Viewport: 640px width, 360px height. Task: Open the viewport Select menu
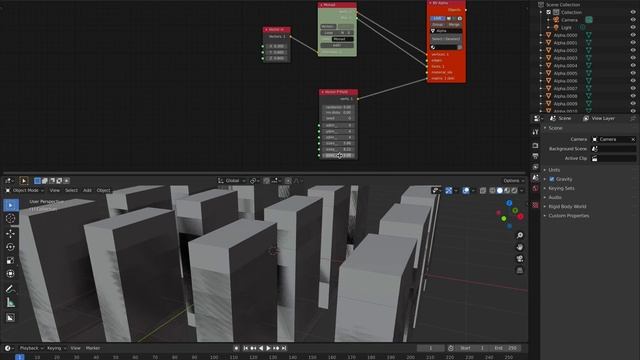pyautogui.click(x=71, y=190)
